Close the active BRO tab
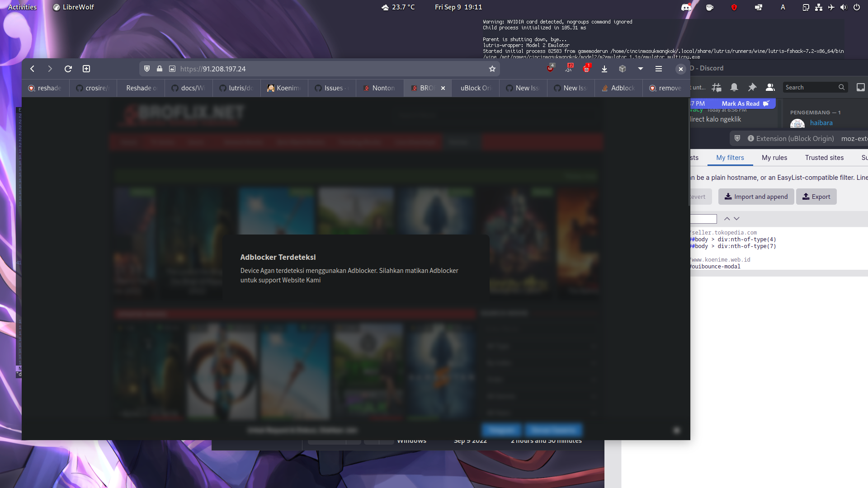The height and width of the screenshot is (488, 868). point(443,88)
